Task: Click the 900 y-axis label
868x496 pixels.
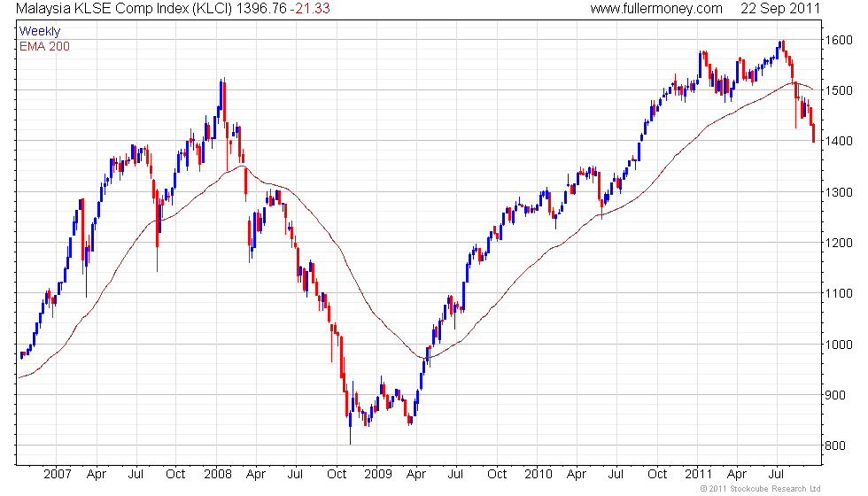Action: pos(835,395)
